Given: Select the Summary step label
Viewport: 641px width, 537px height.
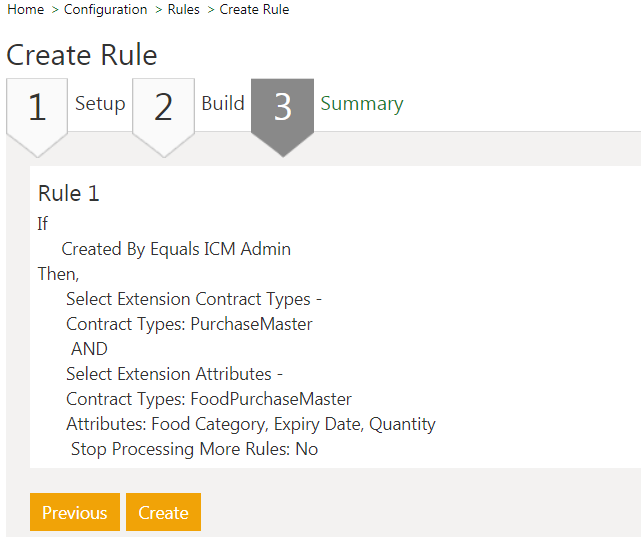Looking at the screenshot, I should click(361, 104).
